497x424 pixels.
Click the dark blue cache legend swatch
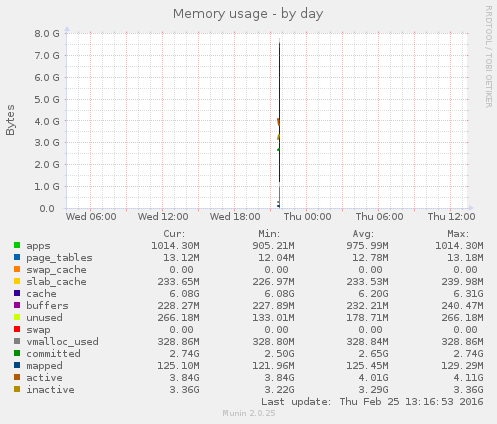(17, 293)
